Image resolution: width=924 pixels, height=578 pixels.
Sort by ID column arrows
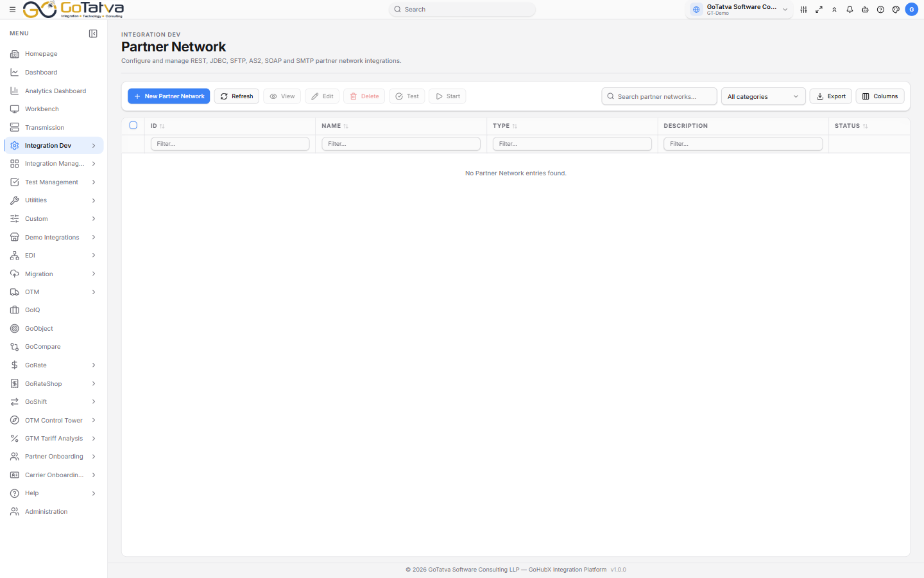162,127
